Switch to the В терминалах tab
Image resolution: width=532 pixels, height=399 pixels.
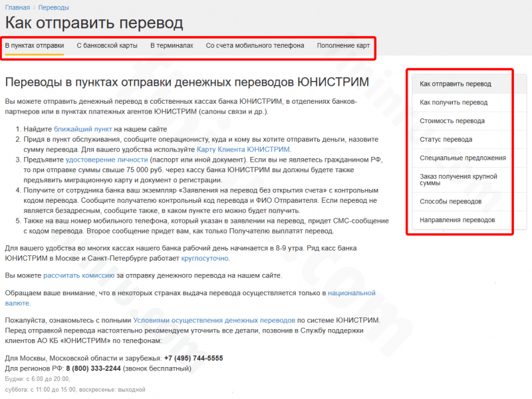(x=172, y=45)
